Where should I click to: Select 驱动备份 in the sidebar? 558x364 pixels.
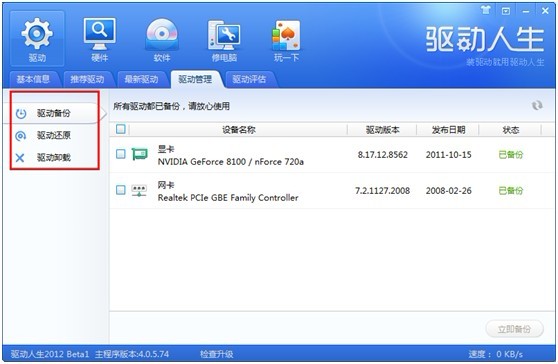[x=53, y=114]
